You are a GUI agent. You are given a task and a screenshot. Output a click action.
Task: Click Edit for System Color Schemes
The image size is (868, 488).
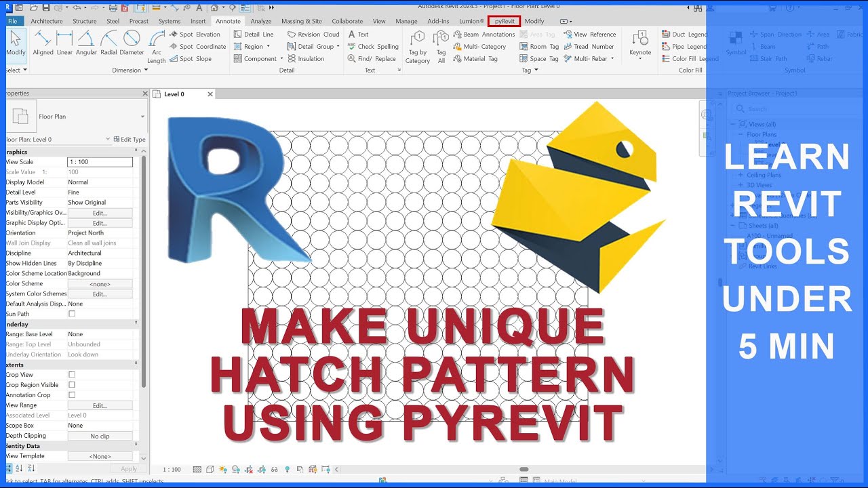coord(100,294)
